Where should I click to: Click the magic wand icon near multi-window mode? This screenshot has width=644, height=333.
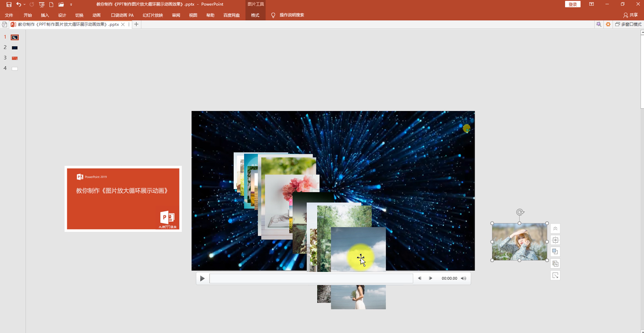click(x=599, y=24)
